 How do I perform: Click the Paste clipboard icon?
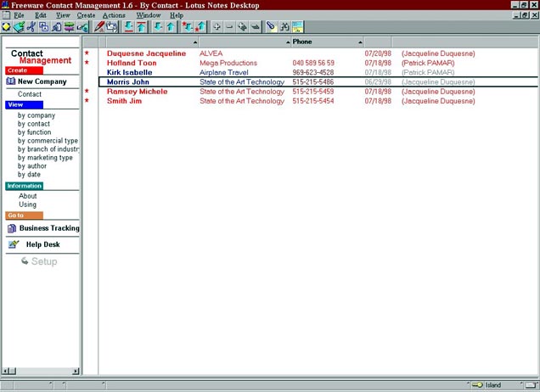(x=57, y=27)
